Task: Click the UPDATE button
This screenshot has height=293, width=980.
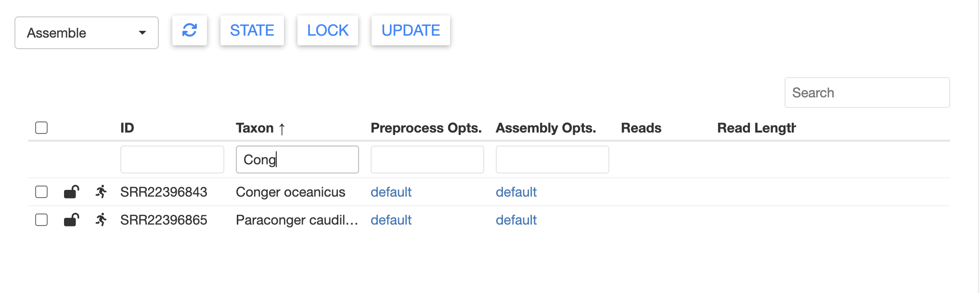Action: (x=411, y=30)
